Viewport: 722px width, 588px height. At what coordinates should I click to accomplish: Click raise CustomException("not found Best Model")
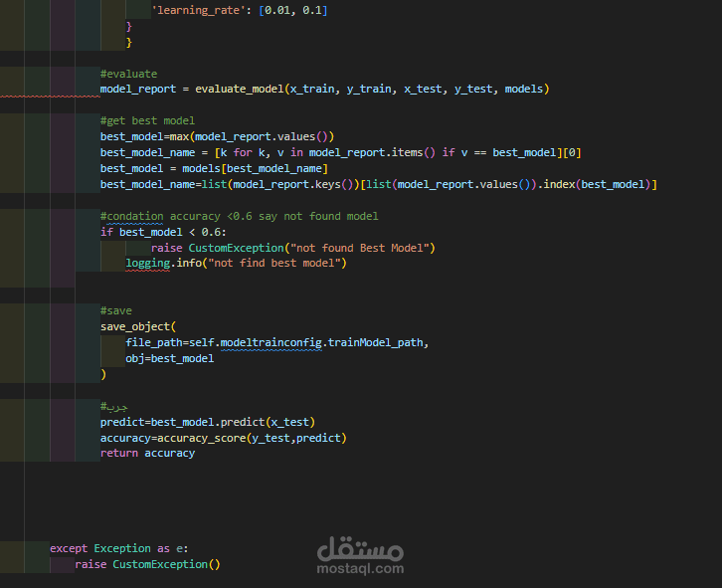pos(292,248)
